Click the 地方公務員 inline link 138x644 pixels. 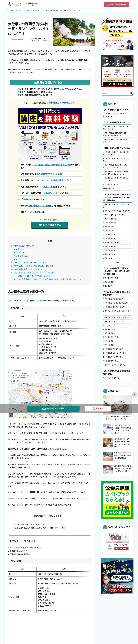(40, 301)
